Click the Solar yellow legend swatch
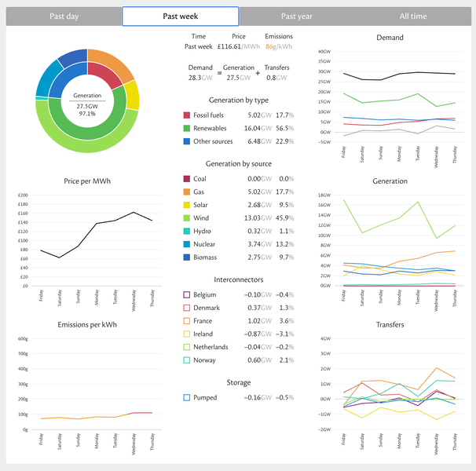Viewport: 476px width, 471px height. click(x=187, y=205)
